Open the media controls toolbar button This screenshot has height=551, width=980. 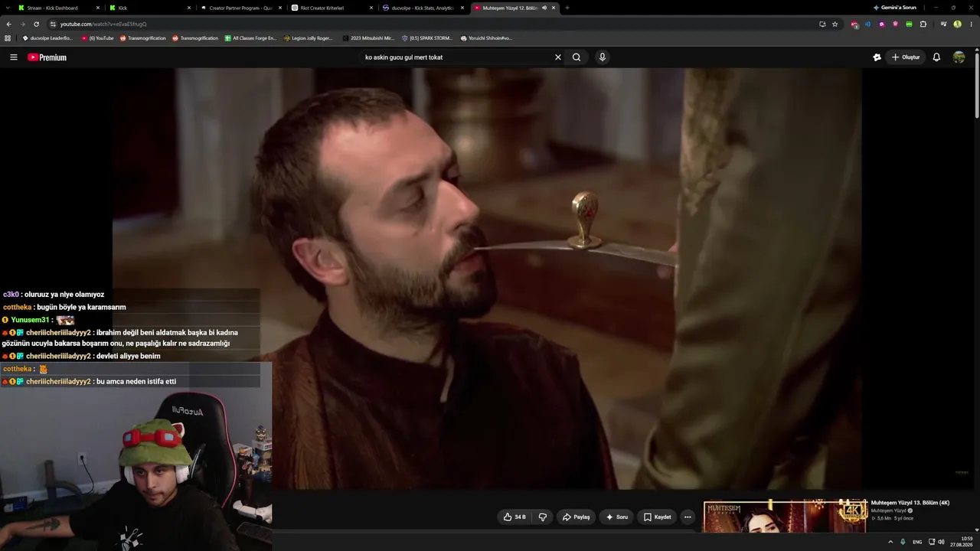click(x=943, y=24)
